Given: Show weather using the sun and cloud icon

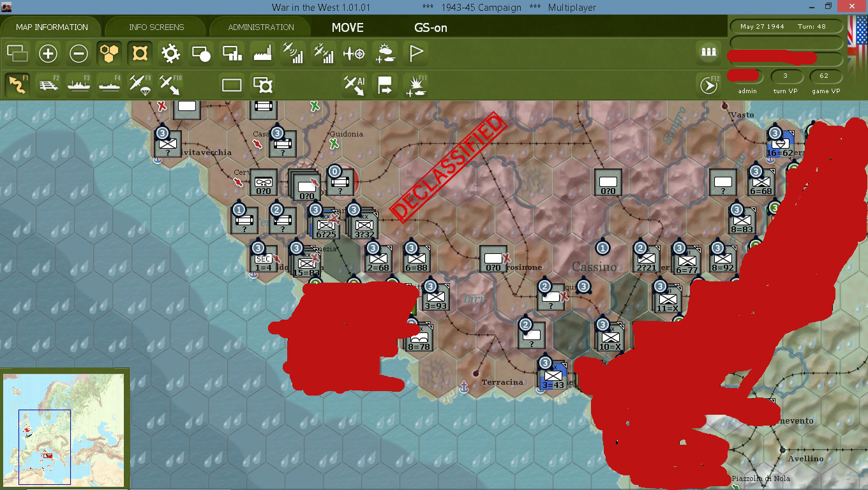Looking at the screenshot, I should [x=385, y=54].
